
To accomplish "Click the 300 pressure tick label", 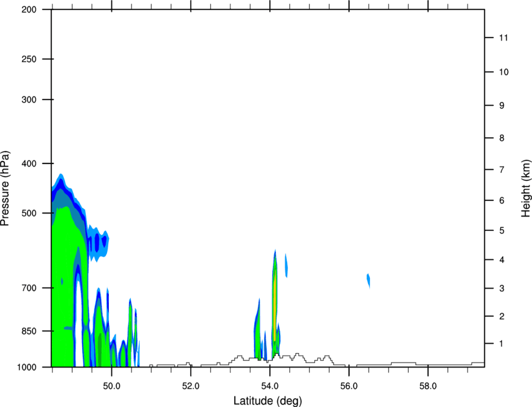I will click(29, 100).
